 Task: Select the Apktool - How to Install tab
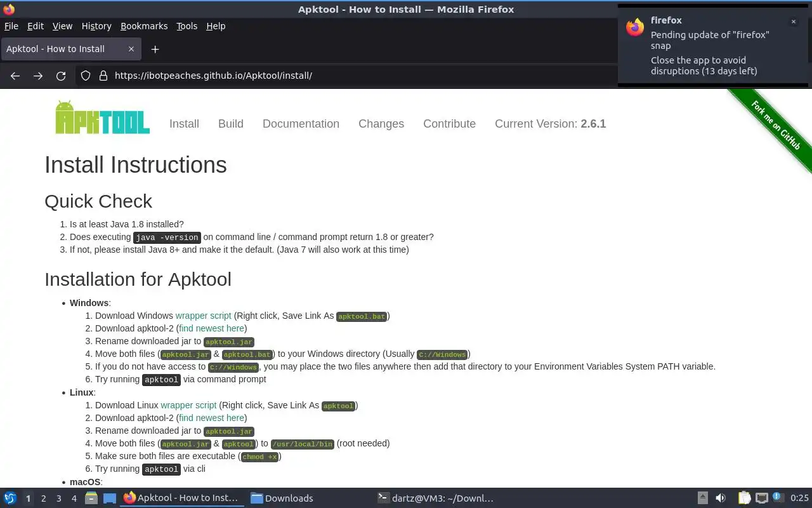point(71,49)
